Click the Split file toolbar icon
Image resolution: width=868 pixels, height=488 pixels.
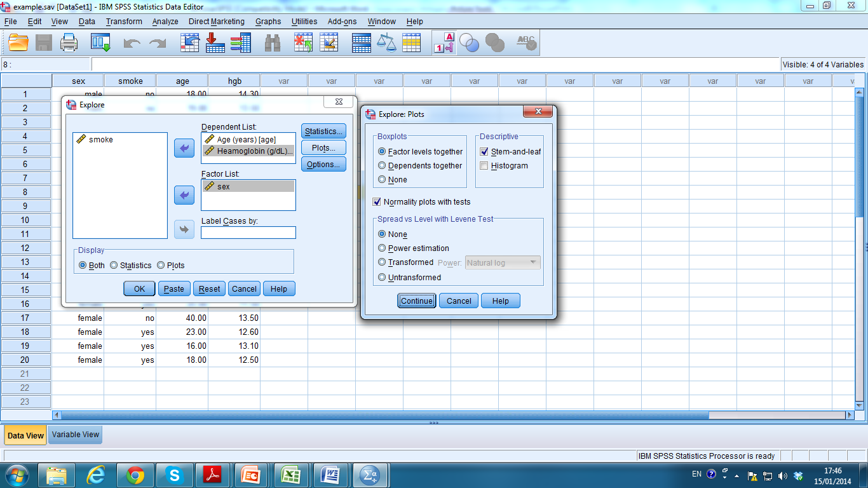362,43
